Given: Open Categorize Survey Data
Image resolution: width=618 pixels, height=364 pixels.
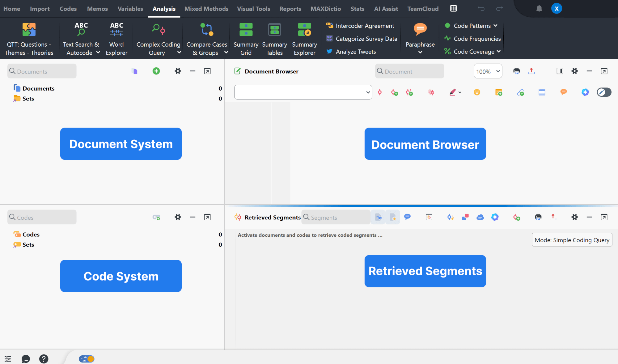Looking at the screenshot, I should [x=362, y=39].
